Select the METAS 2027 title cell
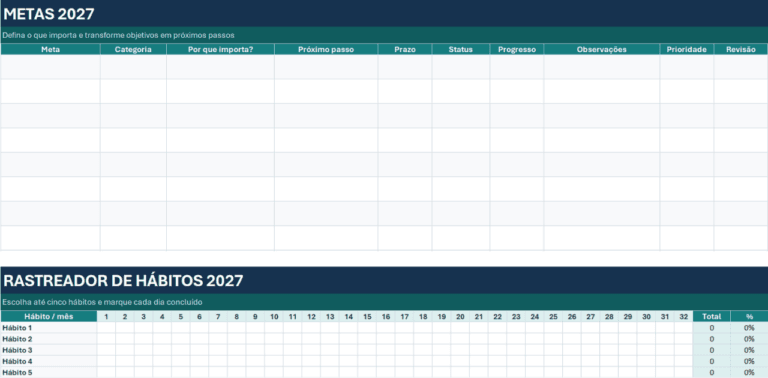Image resolution: width=768 pixels, height=378 pixels. pos(384,13)
